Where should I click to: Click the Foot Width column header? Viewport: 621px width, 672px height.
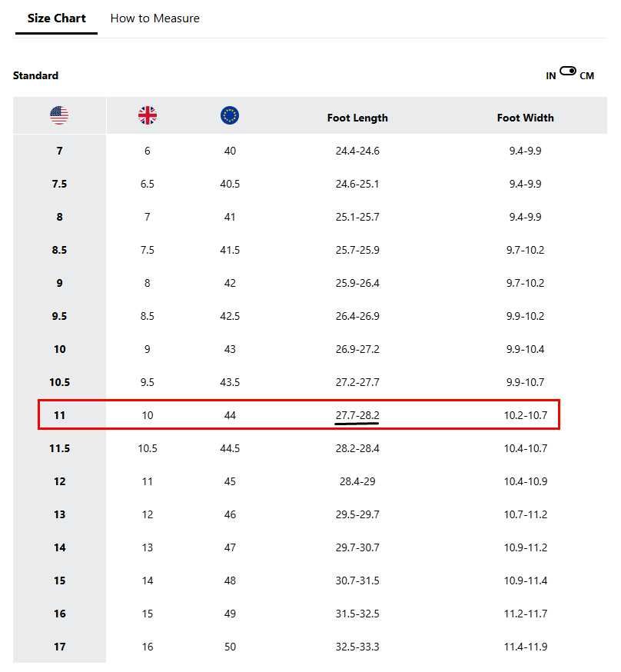pos(525,118)
